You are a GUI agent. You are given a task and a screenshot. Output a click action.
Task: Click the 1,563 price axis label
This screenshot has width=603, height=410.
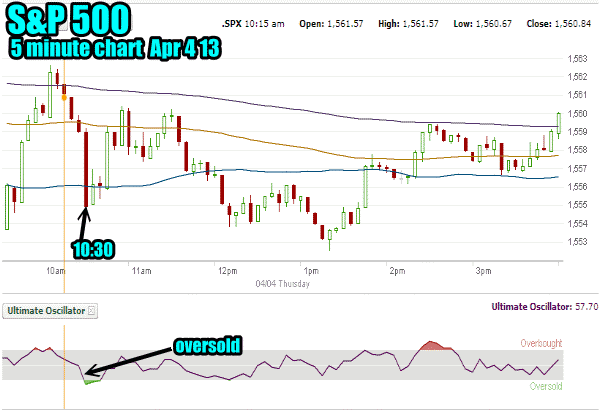pyautogui.click(x=578, y=59)
